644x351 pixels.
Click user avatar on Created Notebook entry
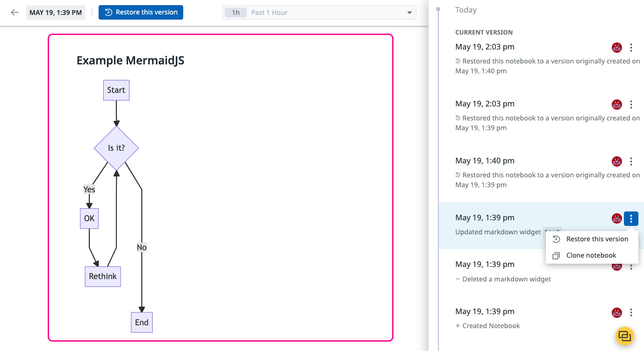click(617, 313)
